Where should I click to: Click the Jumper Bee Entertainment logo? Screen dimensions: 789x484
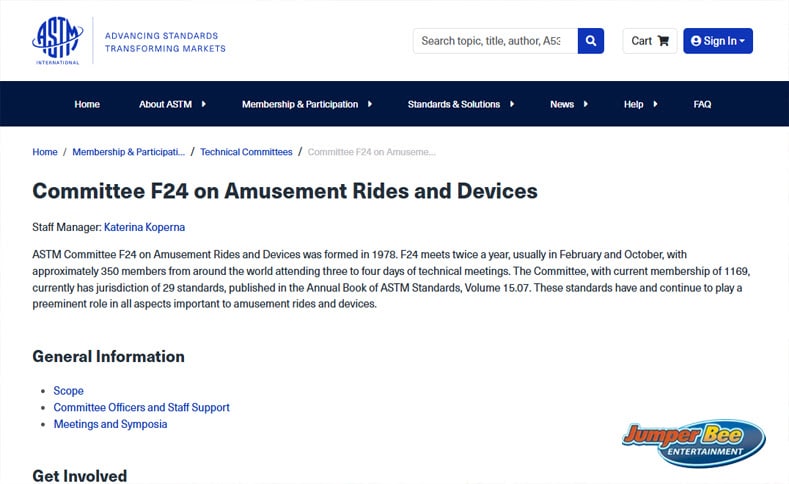click(692, 443)
